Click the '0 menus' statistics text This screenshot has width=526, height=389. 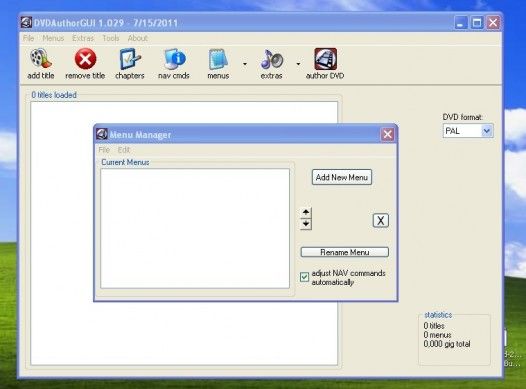[x=437, y=335]
